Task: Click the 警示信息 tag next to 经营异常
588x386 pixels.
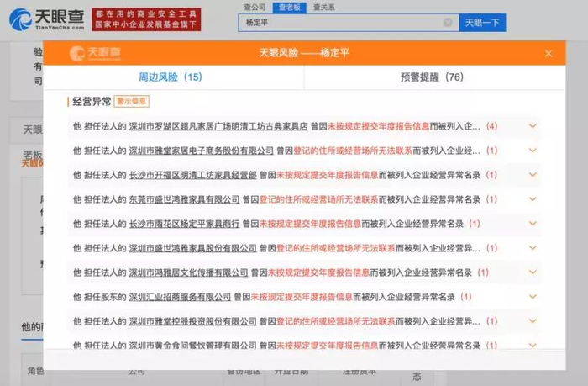Action: pyautogui.click(x=132, y=102)
